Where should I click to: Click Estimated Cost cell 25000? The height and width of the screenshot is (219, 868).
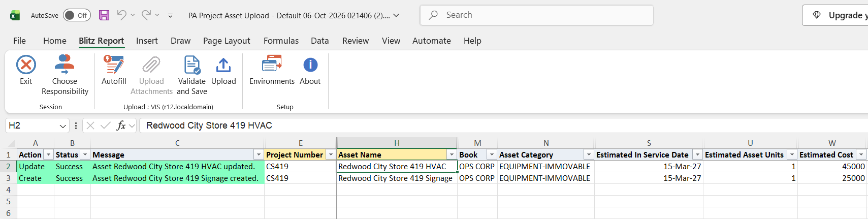(832, 178)
